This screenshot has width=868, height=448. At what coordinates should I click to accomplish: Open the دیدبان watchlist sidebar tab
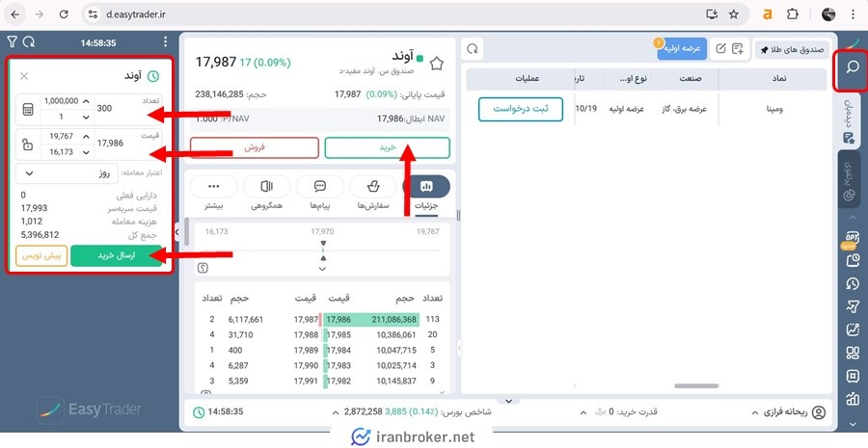tap(849, 120)
